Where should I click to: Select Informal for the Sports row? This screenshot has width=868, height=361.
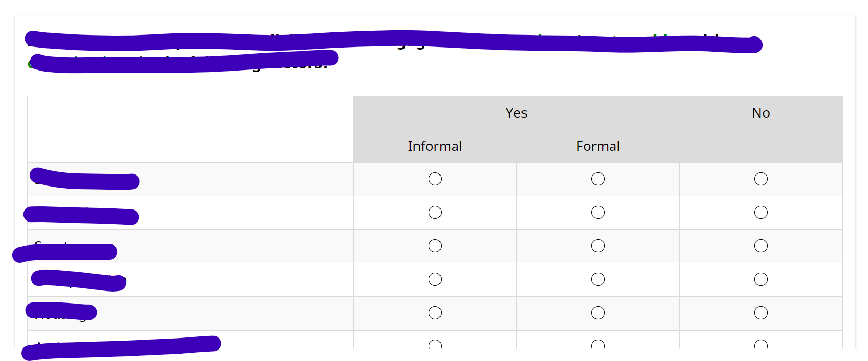[x=435, y=246]
